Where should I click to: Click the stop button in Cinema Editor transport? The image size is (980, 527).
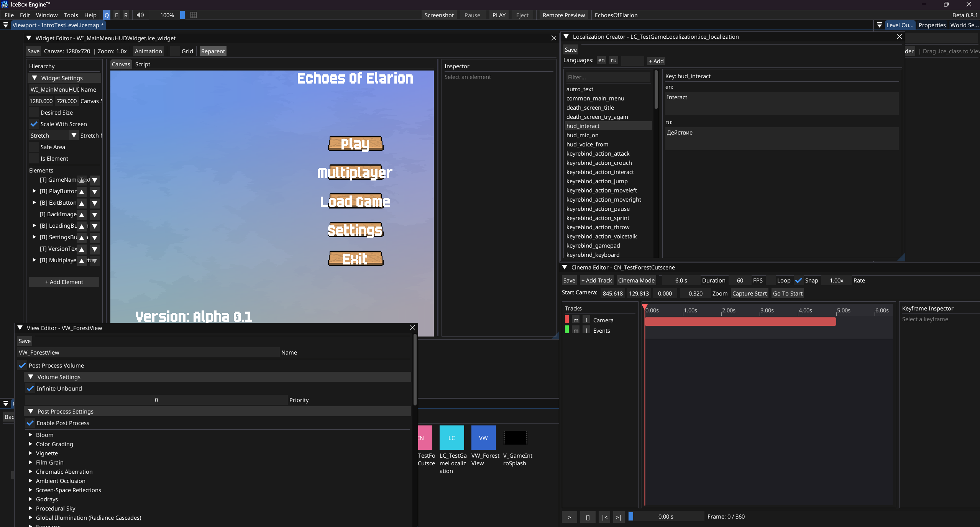[588, 517]
